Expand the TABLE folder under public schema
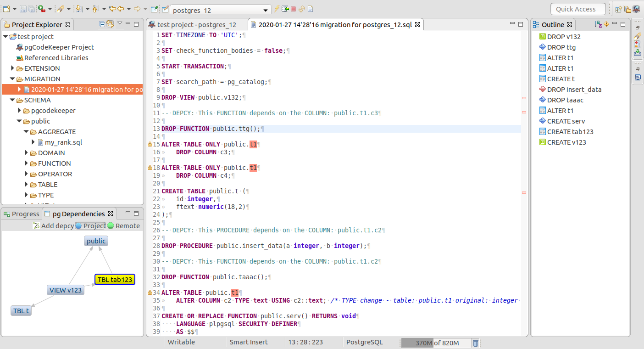The image size is (644, 349). 27,184
